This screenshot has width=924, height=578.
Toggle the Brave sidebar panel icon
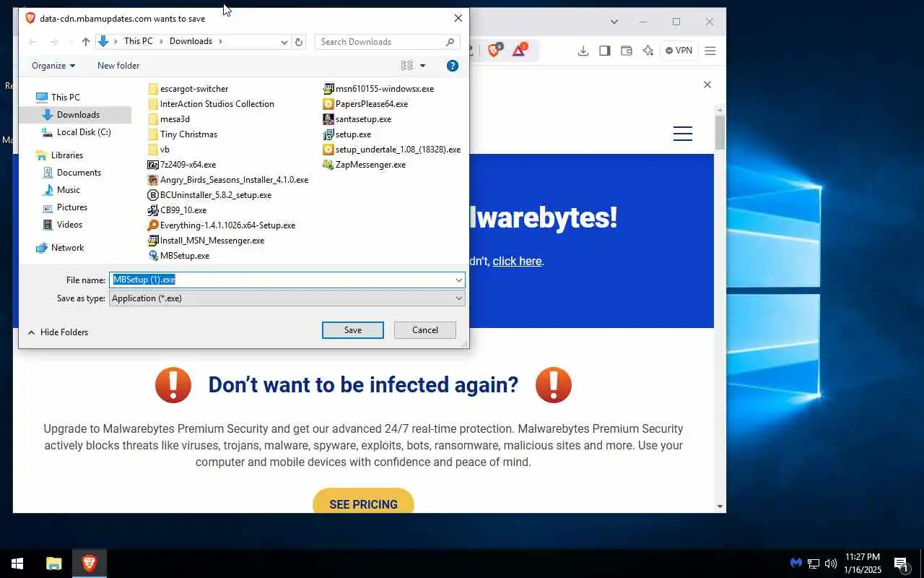pos(605,51)
